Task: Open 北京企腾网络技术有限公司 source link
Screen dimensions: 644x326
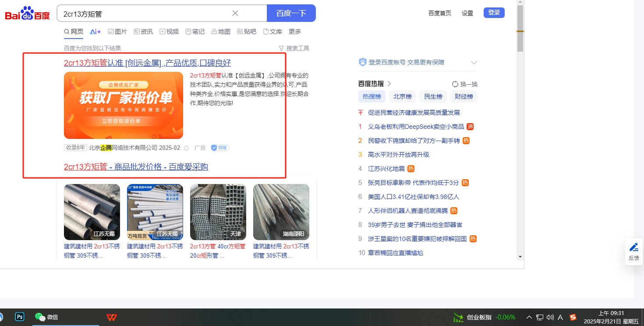Action: 123,148
